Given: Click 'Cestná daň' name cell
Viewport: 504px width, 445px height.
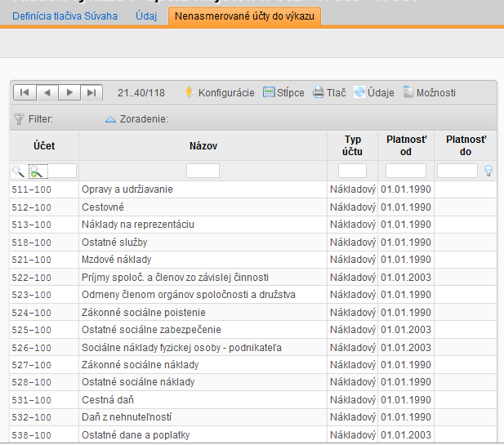Looking at the screenshot, I should point(203,400).
